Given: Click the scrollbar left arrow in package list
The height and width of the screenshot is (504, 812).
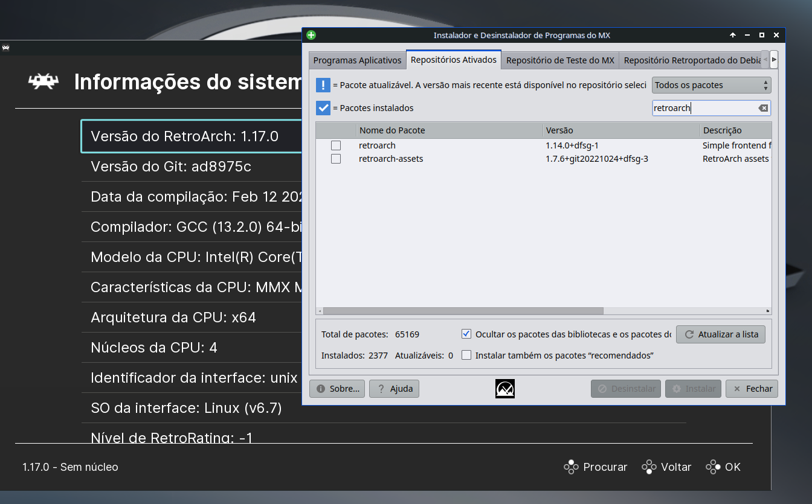Looking at the screenshot, I should pos(319,311).
